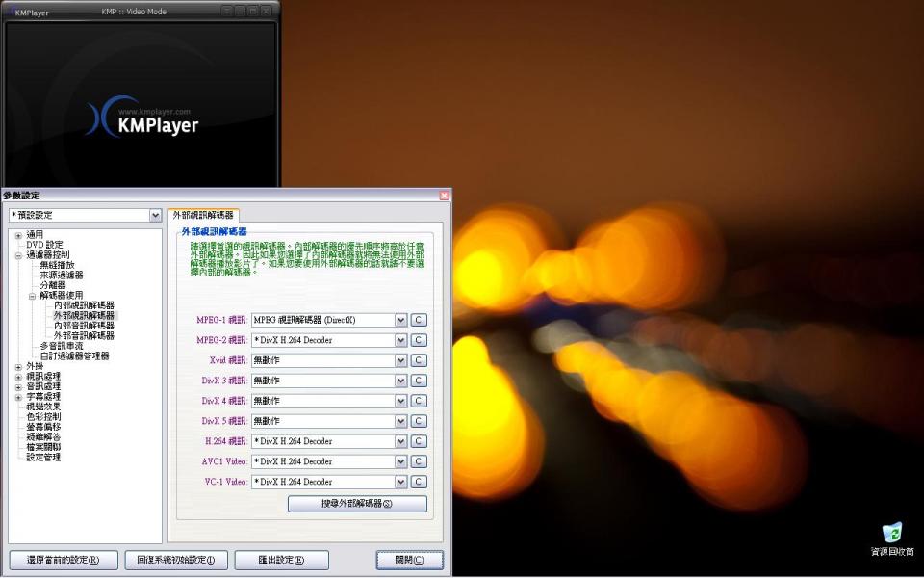Open the 預設設定 preset dropdown

click(155, 215)
